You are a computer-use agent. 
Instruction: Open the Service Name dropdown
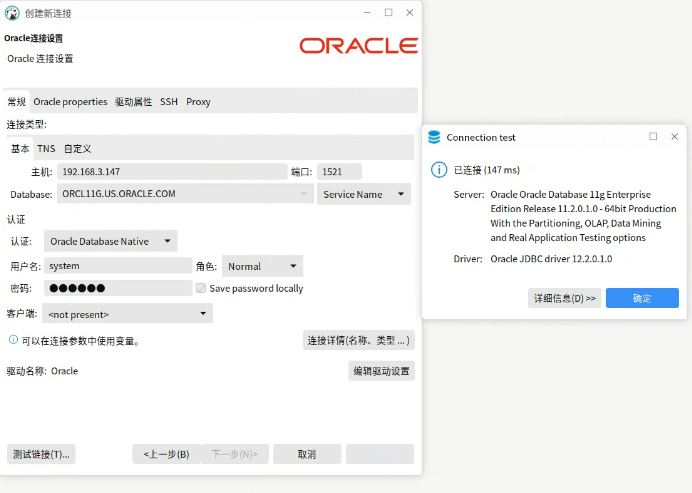pos(364,194)
